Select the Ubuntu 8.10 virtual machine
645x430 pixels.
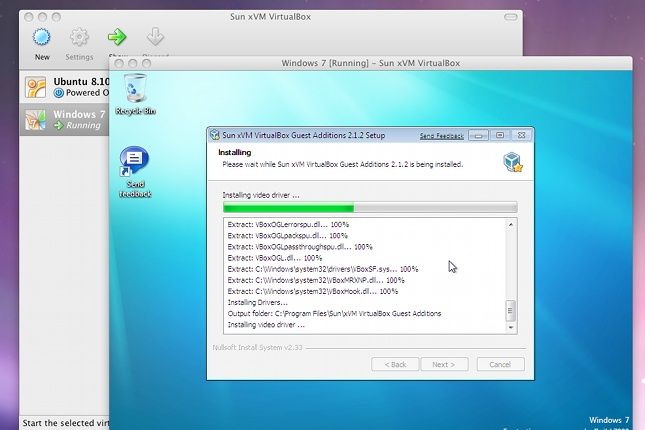pos(65,87)
